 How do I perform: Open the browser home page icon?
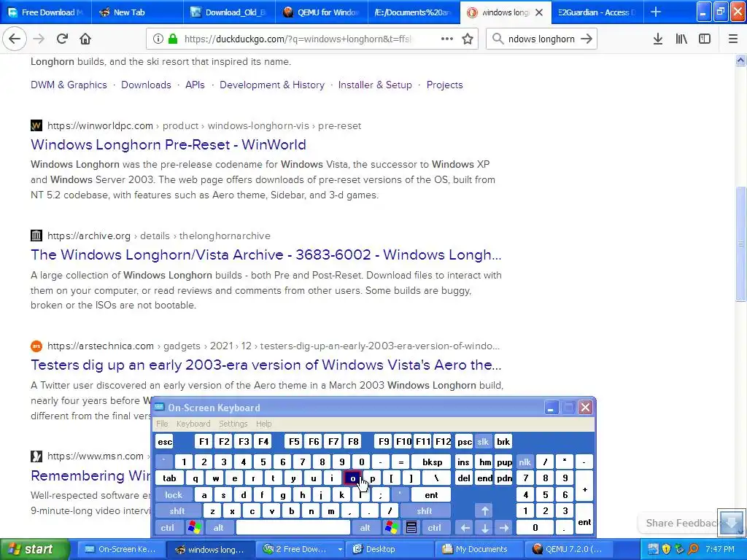85,39
